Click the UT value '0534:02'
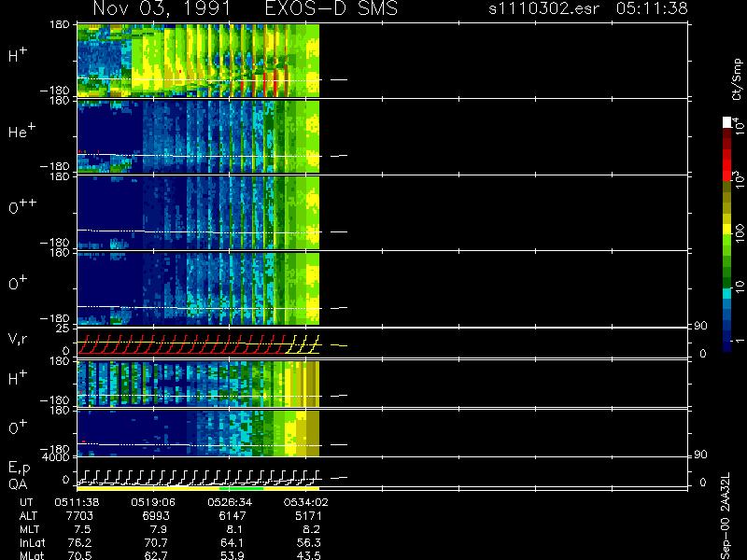Screen dimensions: 747x560 (x=306, y=502)
